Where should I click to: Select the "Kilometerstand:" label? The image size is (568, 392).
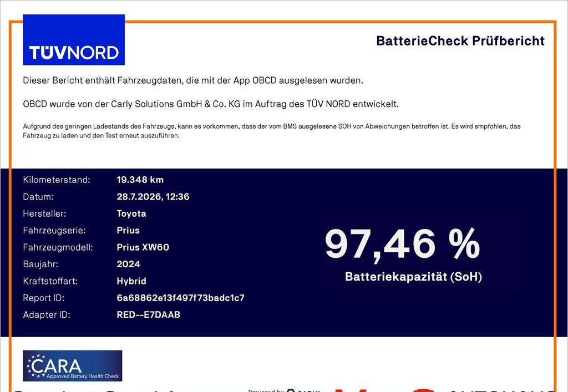coord(57,180)
